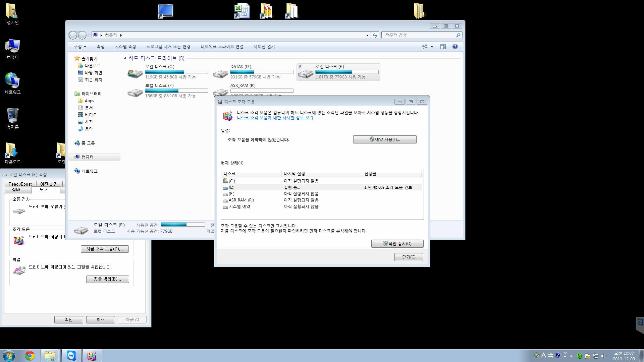The image size is (644, 362).
Task: Open 최근 위치 in the sidebar
Action: point(93,80)
